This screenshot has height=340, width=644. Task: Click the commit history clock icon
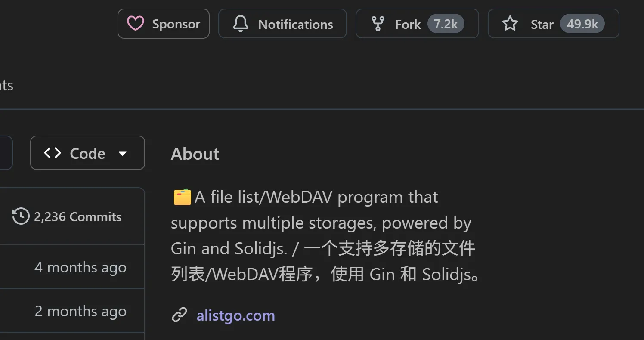[x=21, y=216]
